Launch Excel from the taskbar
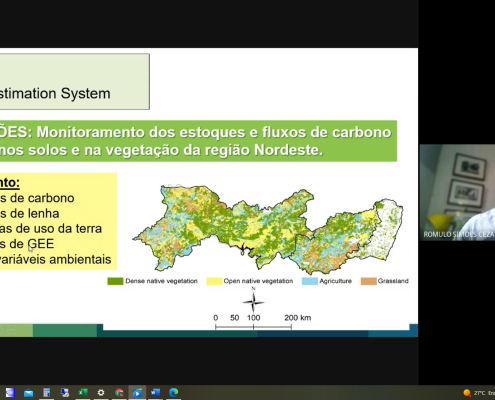495x400 pixels. (x=83, y=392)
